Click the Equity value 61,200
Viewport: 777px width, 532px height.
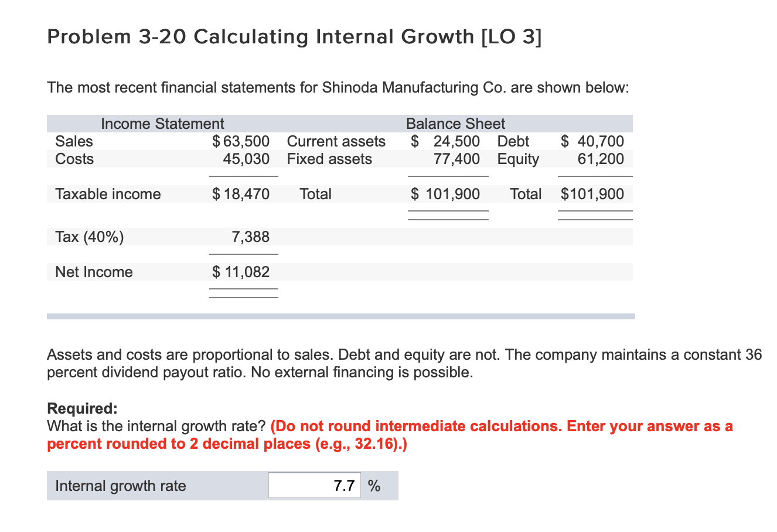607,159
